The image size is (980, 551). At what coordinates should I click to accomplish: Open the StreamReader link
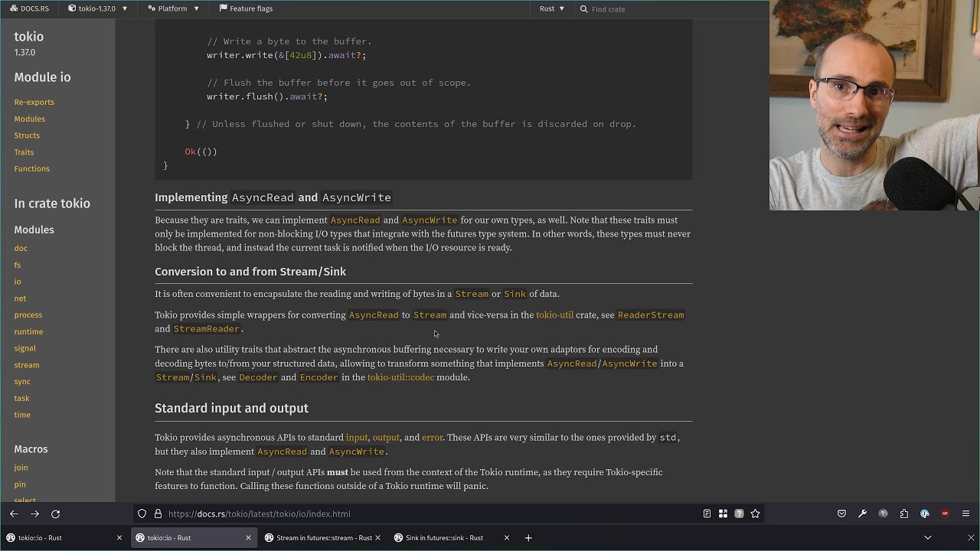[207, 328]
